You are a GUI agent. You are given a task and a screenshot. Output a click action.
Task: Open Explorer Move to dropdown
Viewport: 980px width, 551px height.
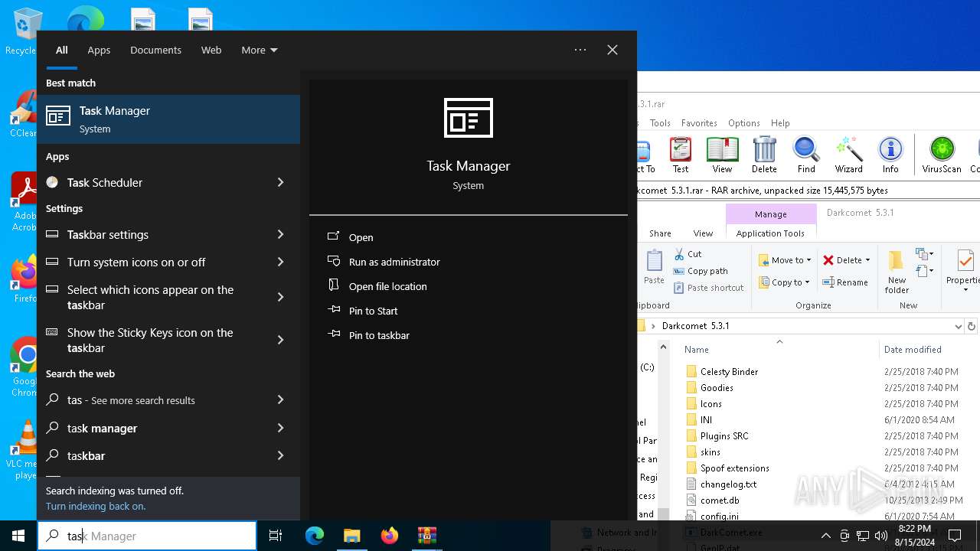[x=785, y=260]
